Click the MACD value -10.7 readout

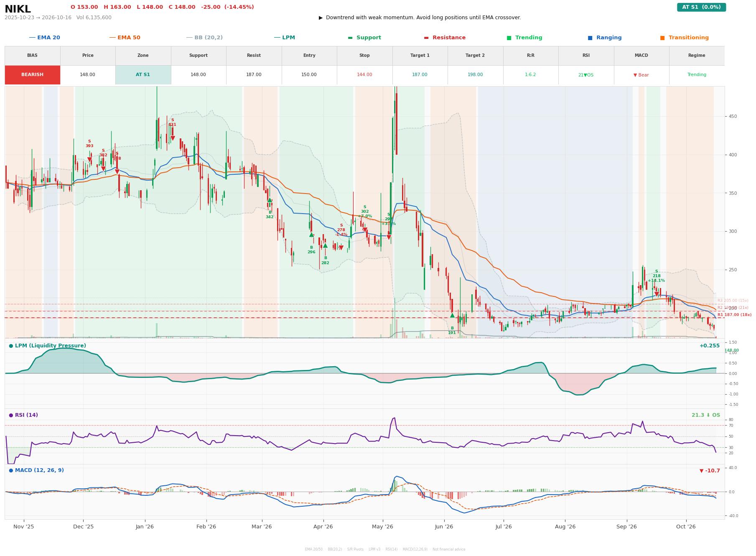pyautogui.click(x=710, y=471)
